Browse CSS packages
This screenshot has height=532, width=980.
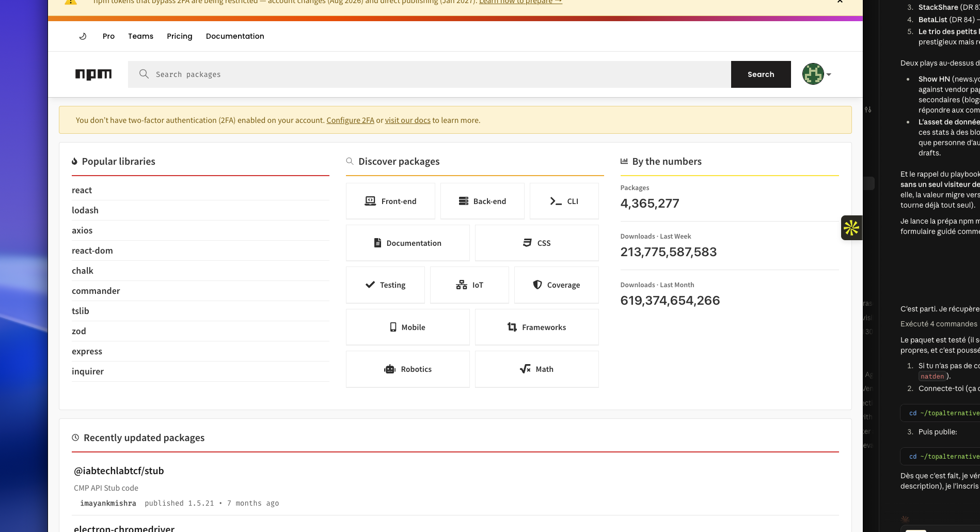point(537,243)
